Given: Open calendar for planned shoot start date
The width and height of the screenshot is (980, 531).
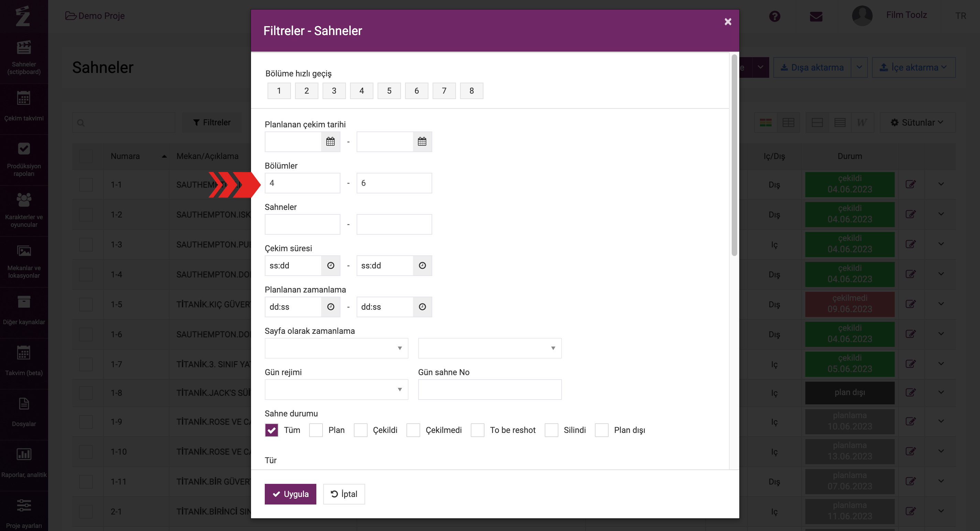Looking at the screenshot, I should tap(330, 141).
